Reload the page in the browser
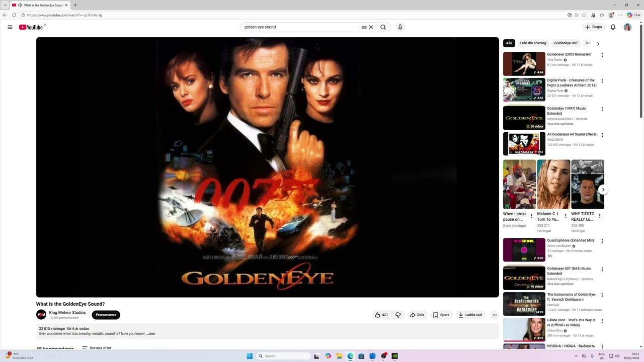 [14, 15]
